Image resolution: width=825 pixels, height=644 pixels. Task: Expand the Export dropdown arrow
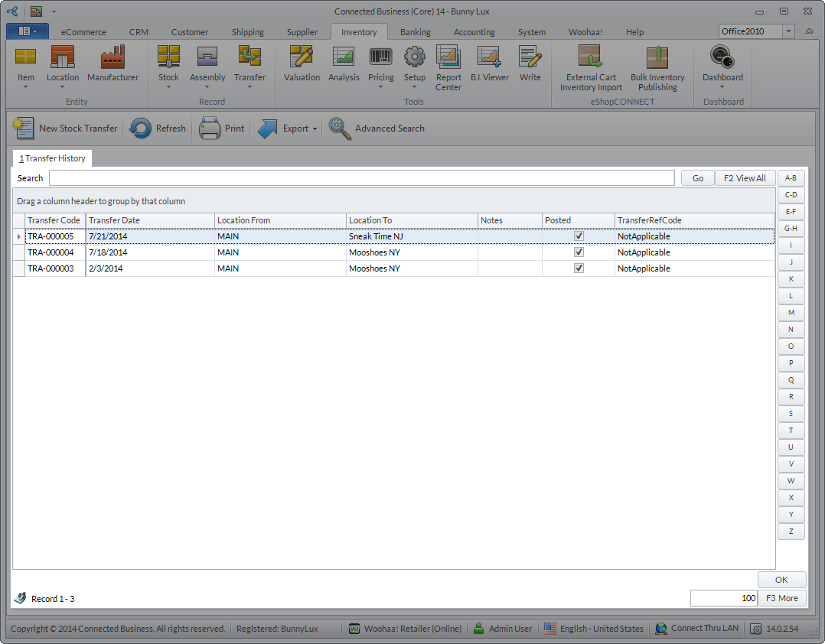click(x=315, y=129)
